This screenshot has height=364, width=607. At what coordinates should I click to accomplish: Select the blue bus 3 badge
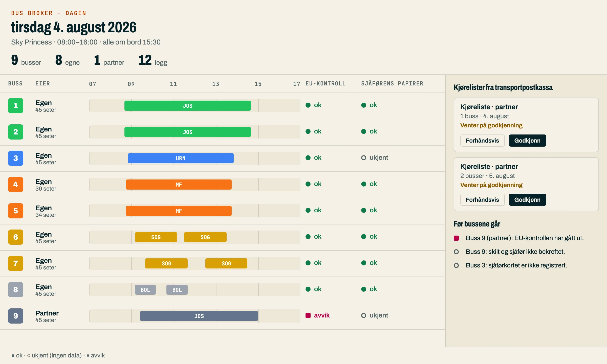16,158
